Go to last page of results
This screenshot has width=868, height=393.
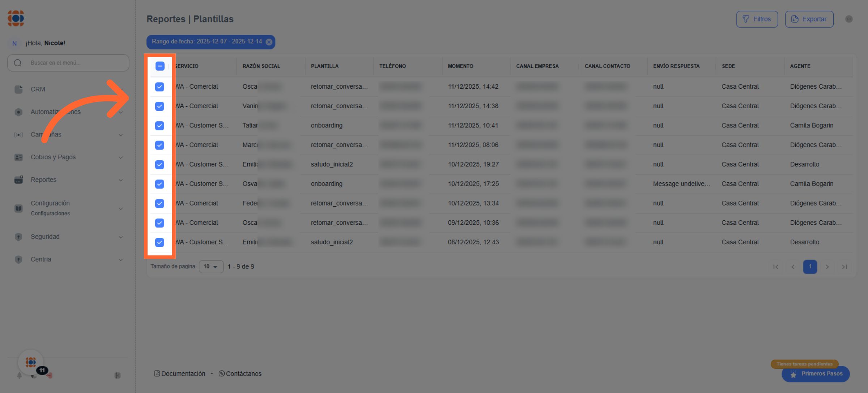point(844,267)
